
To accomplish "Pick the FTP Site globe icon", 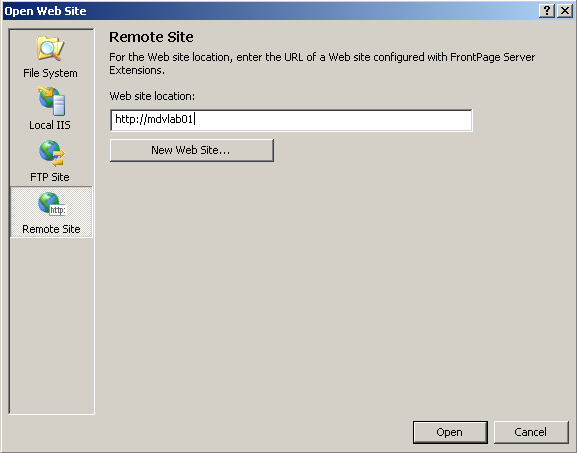I will pyautogui.click(x=52, y=153).
